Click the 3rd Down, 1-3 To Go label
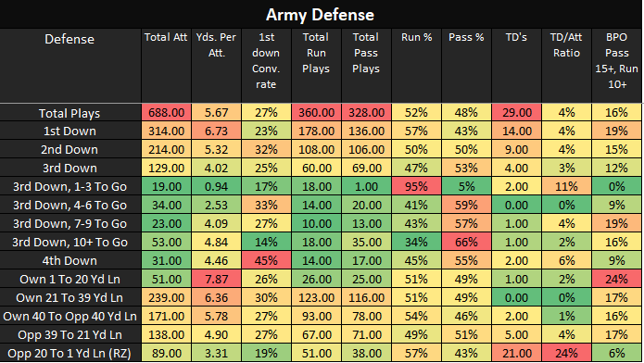 tap(69, 187)
